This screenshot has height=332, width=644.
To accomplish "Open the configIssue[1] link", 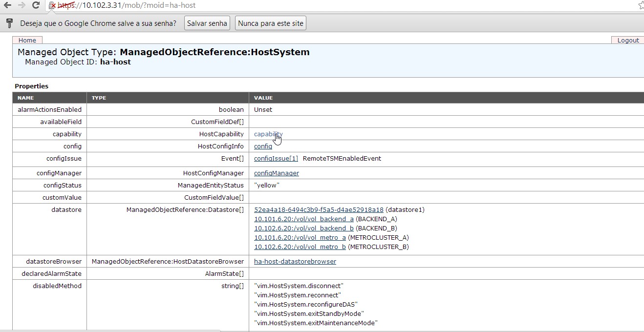I will coord(276,158).
